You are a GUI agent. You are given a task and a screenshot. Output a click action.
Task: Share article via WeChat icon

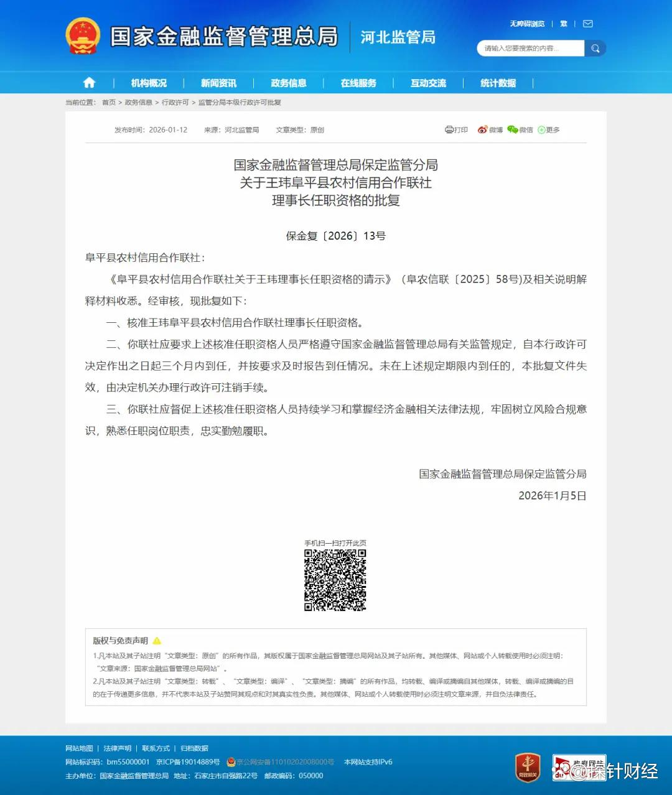pos(513,129)
